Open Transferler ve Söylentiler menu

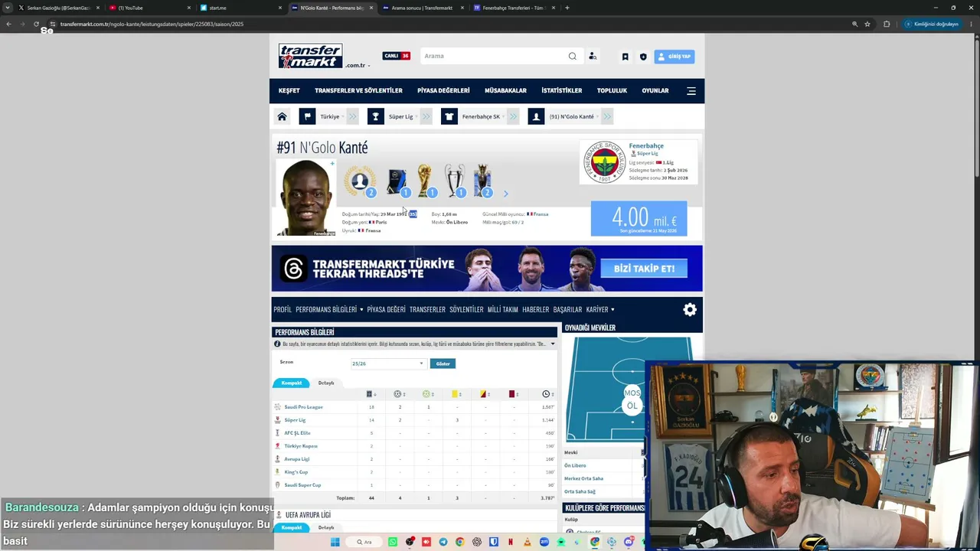point(358,90)
